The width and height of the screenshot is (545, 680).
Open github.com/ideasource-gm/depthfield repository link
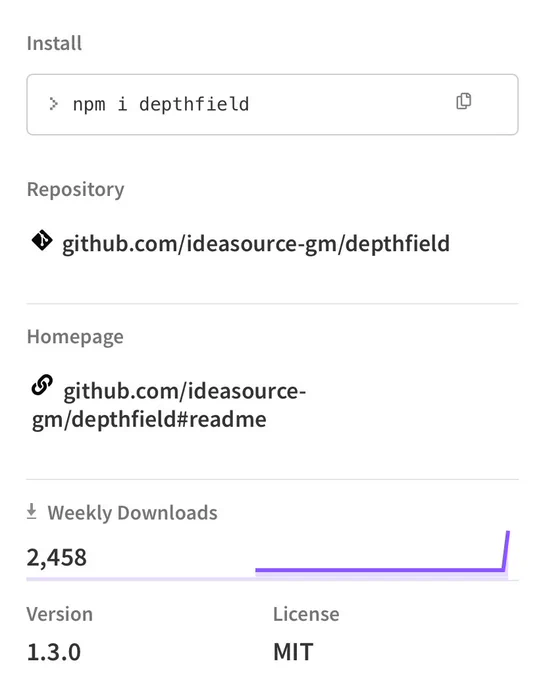[256, 243]
